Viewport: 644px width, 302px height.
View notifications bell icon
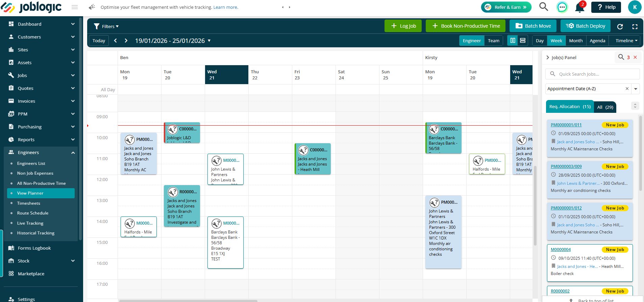pos(580,7)
